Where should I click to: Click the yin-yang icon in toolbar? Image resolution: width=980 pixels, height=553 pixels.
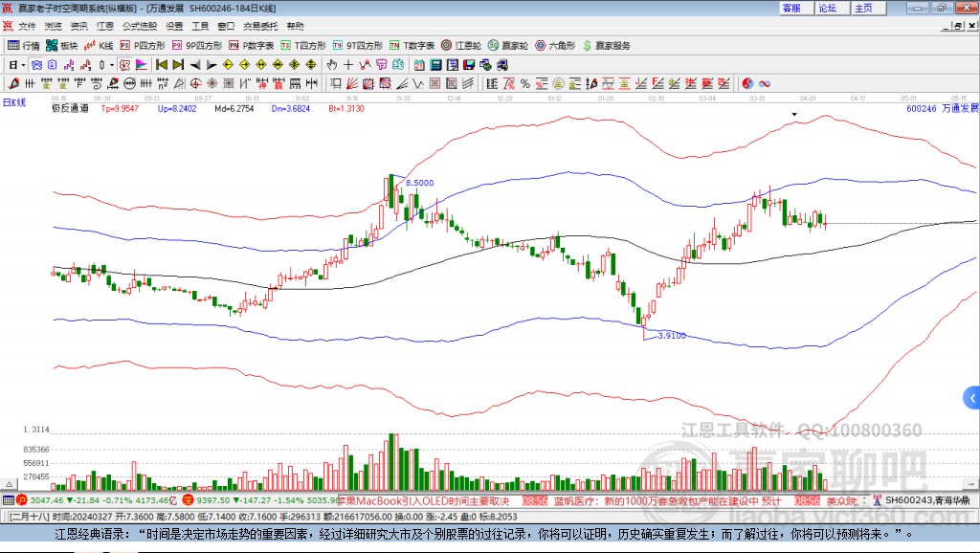747,83
